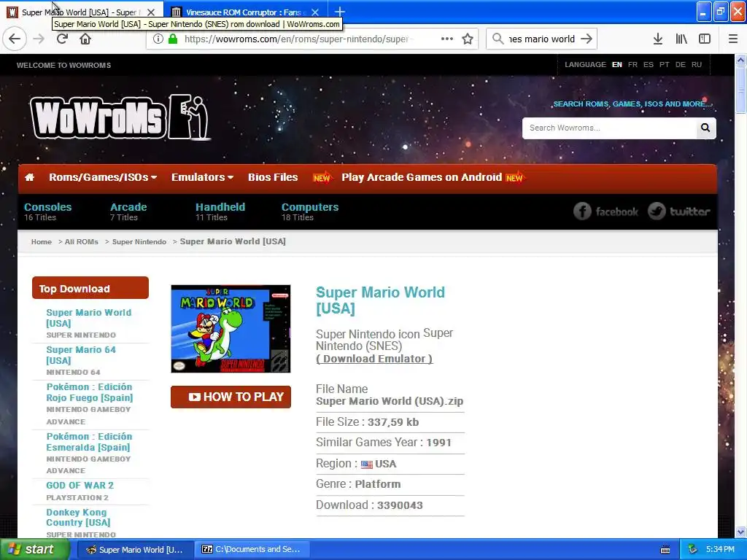
Task: Open the Library bookshelf icon
Action: tap(681, 39)
